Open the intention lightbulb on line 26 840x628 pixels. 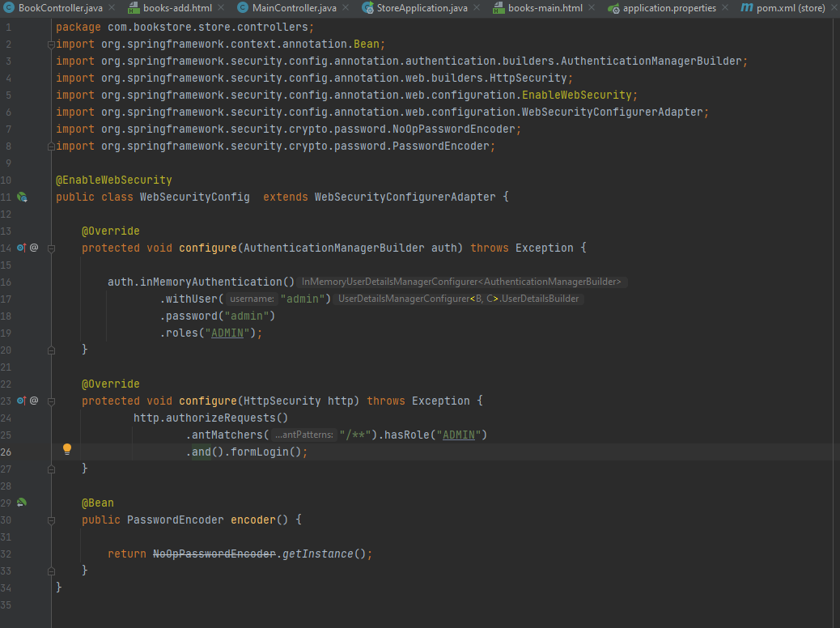click(67, 449)
